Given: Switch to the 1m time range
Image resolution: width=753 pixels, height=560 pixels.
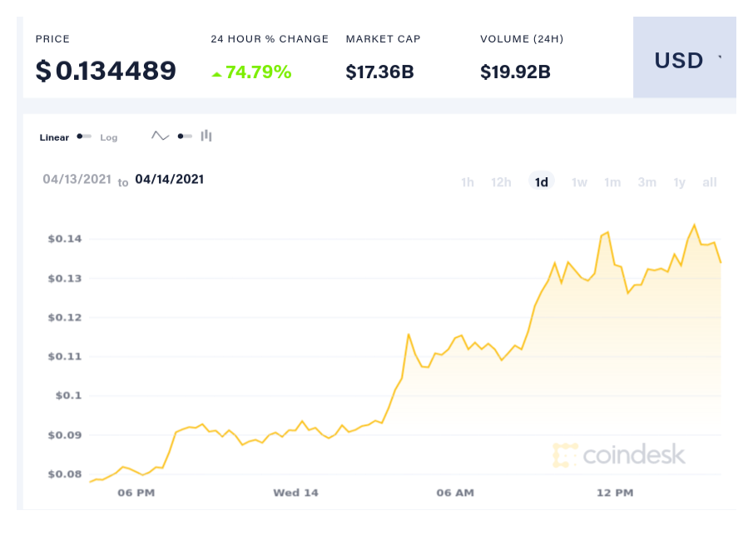Looking at the screenshot, I should [612, 182].
